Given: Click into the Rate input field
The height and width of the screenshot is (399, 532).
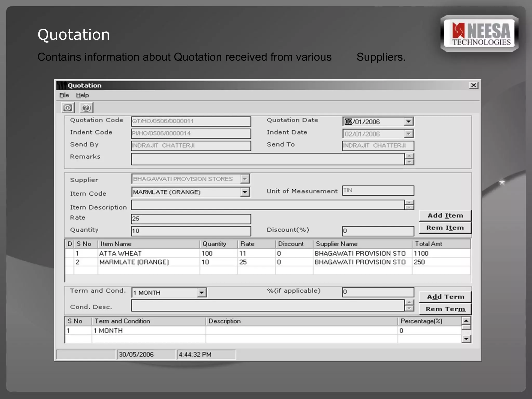Looking at the screenshot, I should coord(191,219).
